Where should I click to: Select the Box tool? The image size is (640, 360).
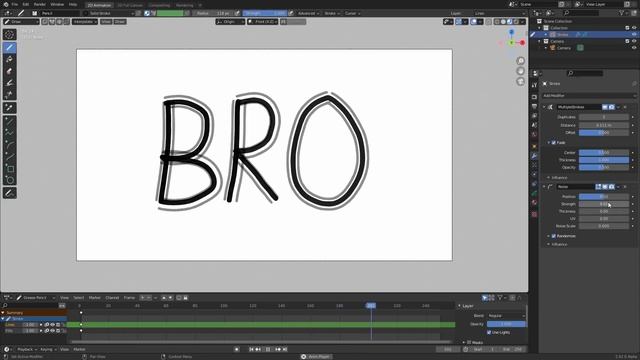pos(9,169)
